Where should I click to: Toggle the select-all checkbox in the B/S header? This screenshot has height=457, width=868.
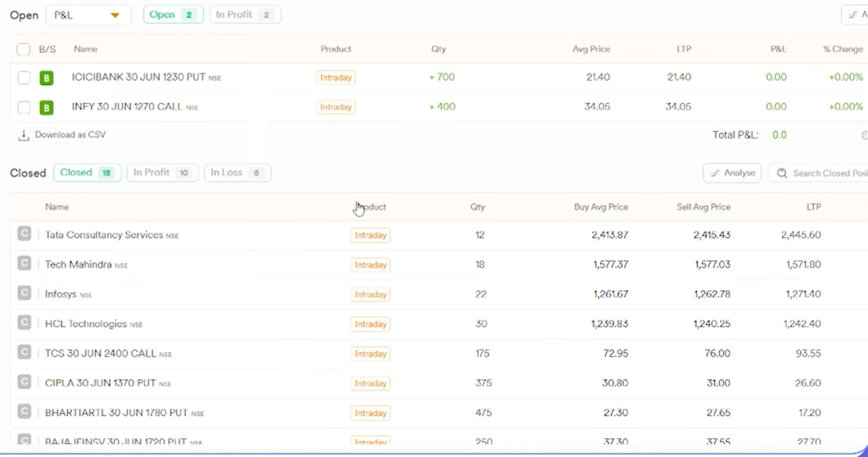point(23,49)
